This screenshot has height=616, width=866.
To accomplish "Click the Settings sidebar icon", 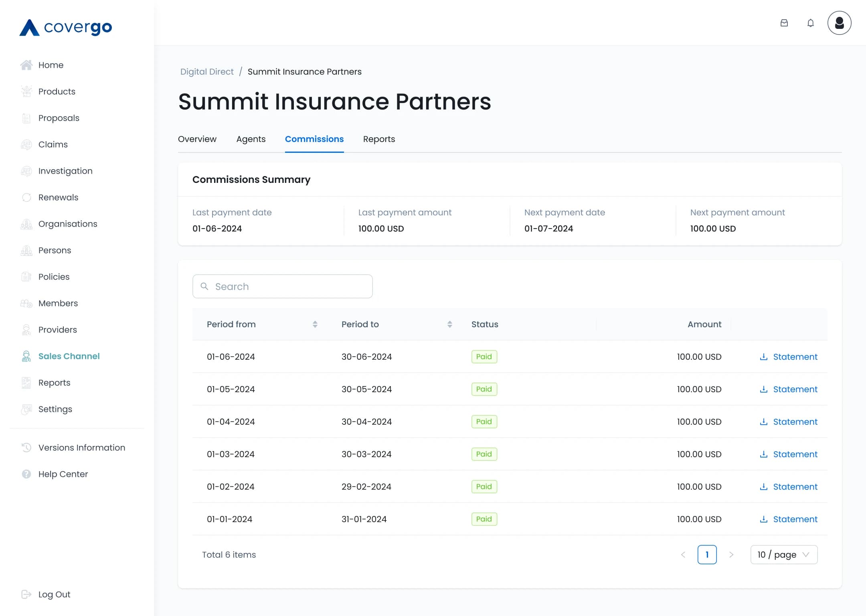I will tap(26, 409).
